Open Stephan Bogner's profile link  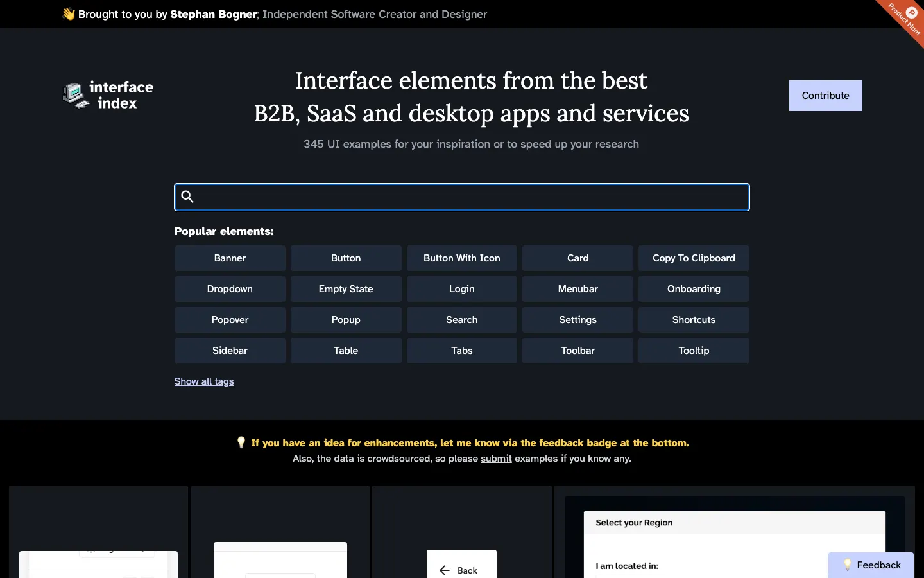[213, 14]
